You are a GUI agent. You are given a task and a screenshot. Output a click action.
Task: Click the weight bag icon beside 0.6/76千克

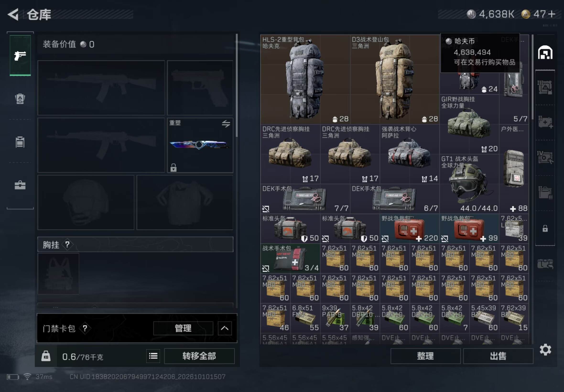click(46, 356)
